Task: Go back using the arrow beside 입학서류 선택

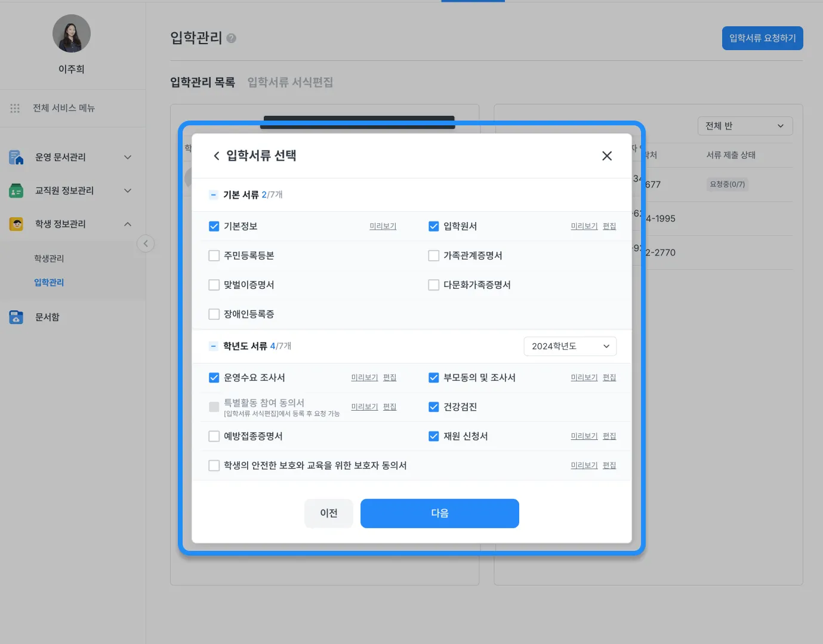Action: [x=216, y=156]
